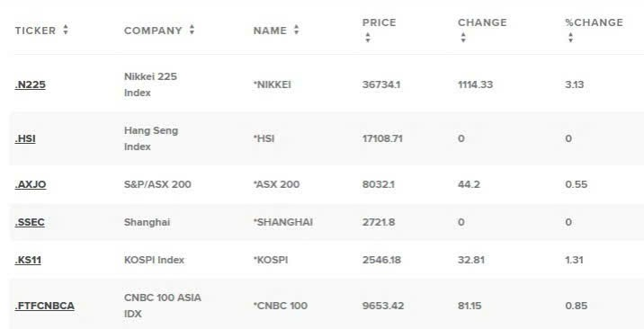Open the .N225 ticker link
Image resolution: width=644 pixels, height=329 pixels.
coord(30,84)
